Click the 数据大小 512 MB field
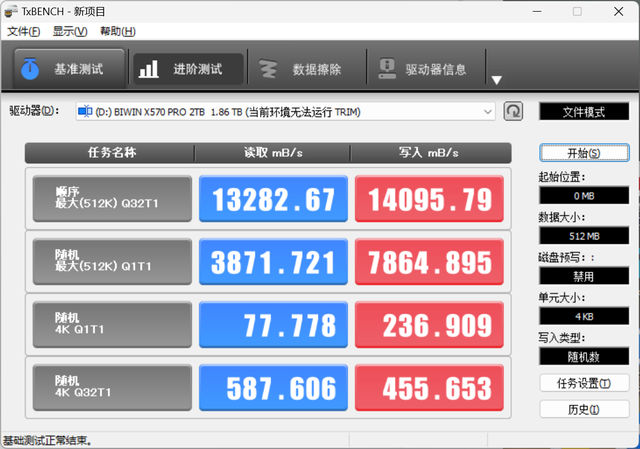The image size is (640, 449). [x=584, y=236]
